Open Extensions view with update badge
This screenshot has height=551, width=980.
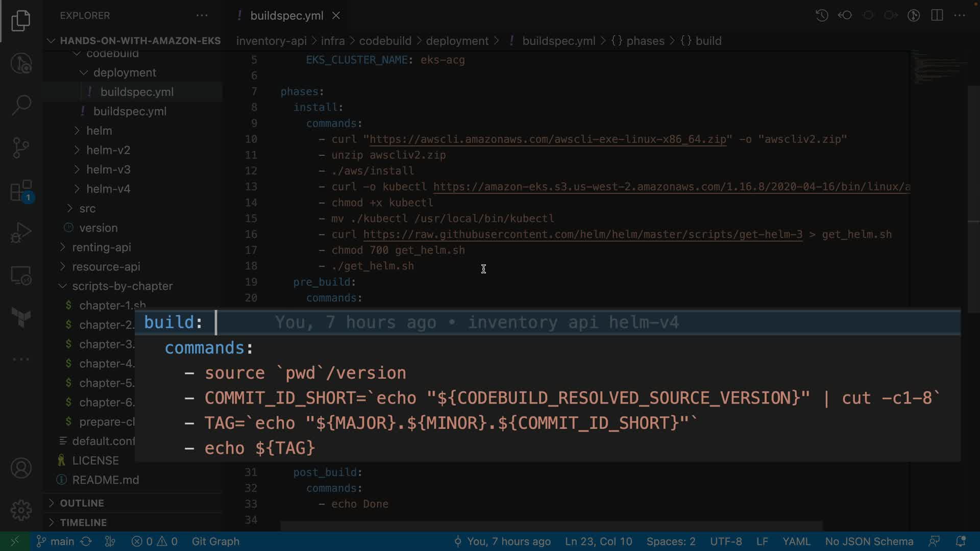(21, 191)
